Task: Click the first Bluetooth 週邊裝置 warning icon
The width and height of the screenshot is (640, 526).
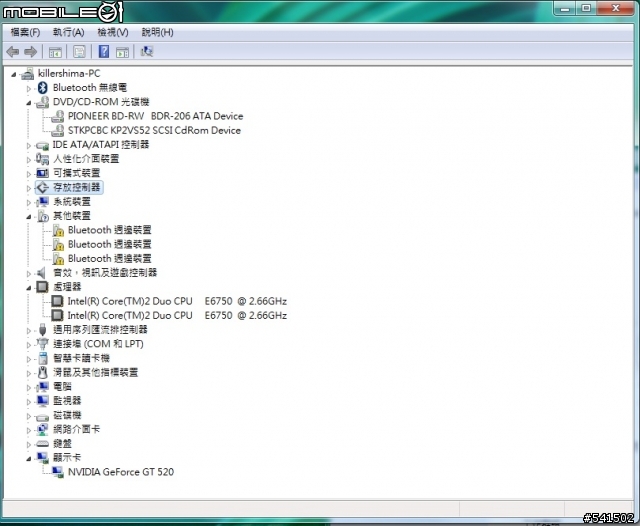Action: coord(58,231)
